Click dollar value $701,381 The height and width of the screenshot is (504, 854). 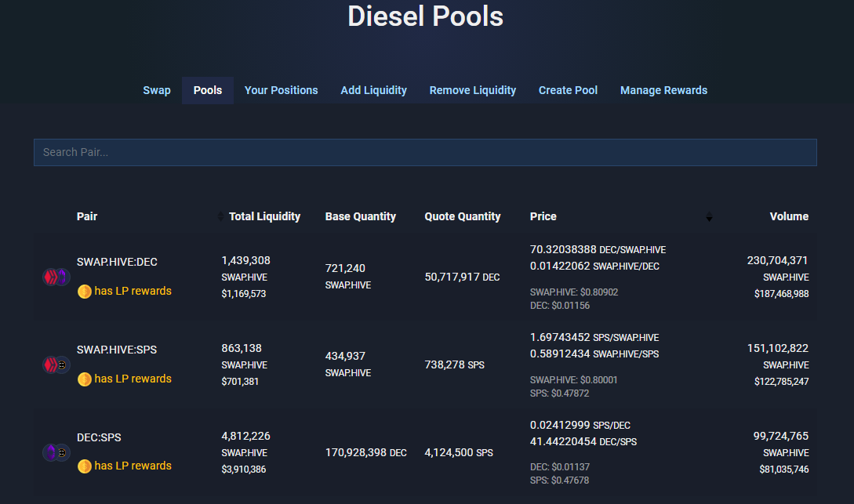[x=240, y=382]
